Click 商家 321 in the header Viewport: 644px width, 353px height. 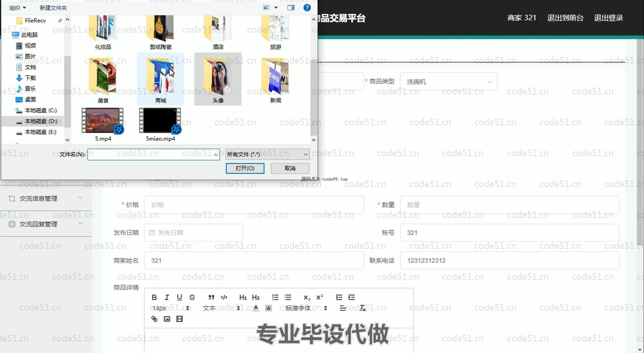(521, 18)
